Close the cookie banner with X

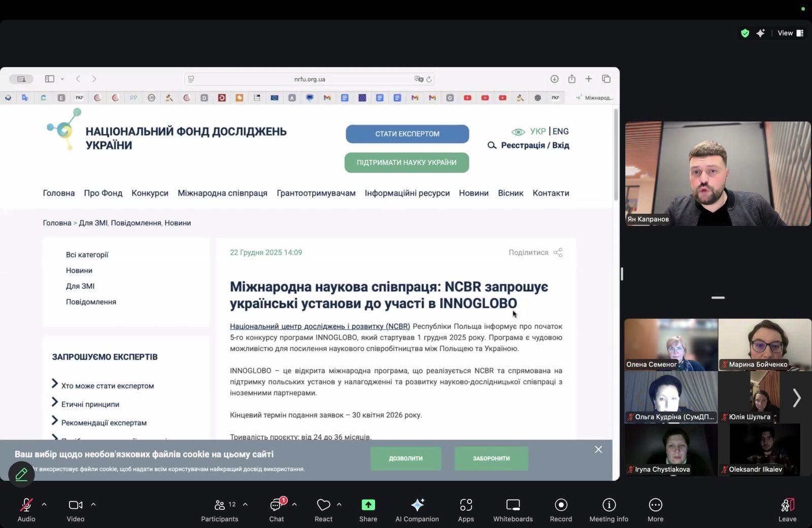tap(598, 449)
